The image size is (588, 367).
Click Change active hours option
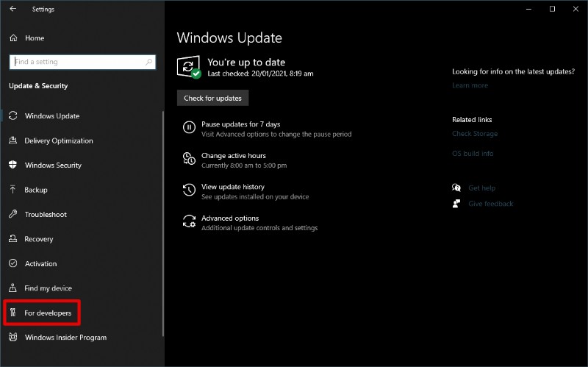pyautogui.click(x=234, y=156)
